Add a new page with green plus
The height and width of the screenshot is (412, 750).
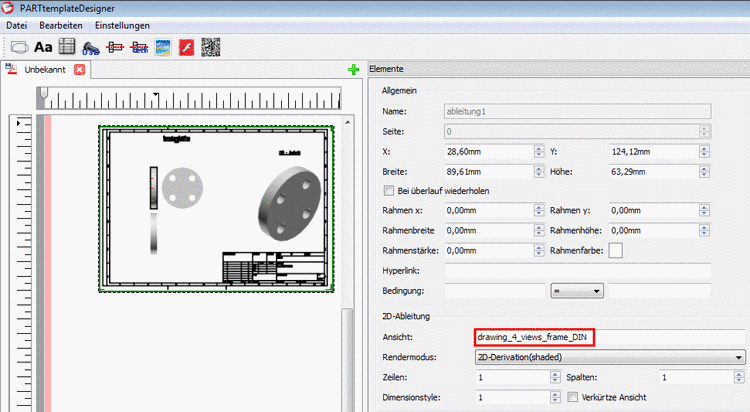pyautogui.click(x=353, y=70)
